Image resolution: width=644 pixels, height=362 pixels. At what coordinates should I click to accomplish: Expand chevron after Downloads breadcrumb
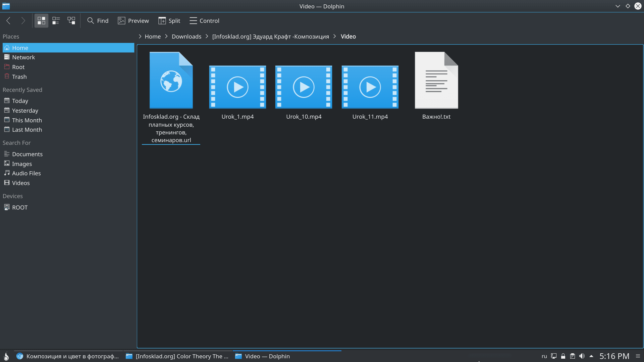[207, 37]
